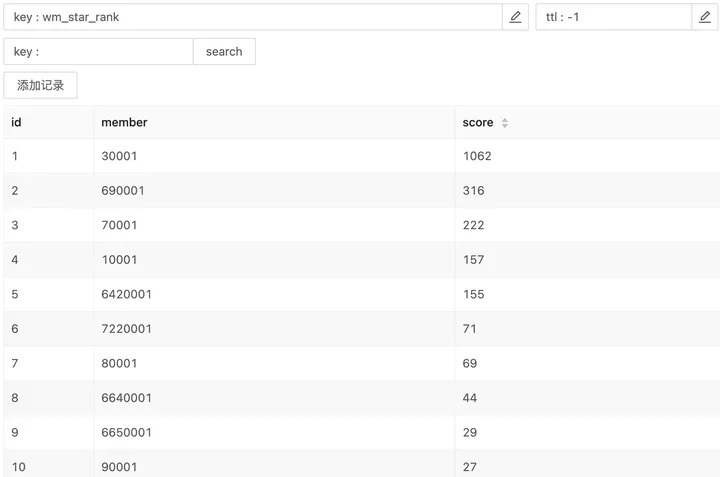
Task: Click score value 44
Action: click(x=470, y=398)
